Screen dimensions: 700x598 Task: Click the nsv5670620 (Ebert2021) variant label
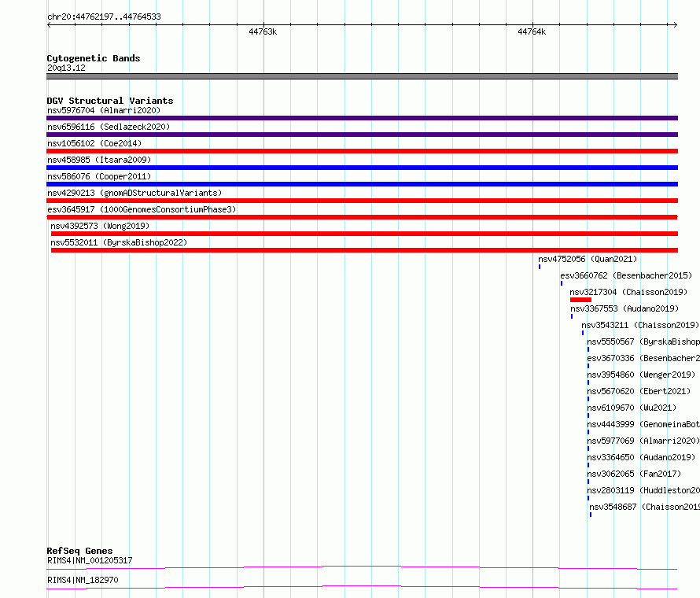[639, 391]
